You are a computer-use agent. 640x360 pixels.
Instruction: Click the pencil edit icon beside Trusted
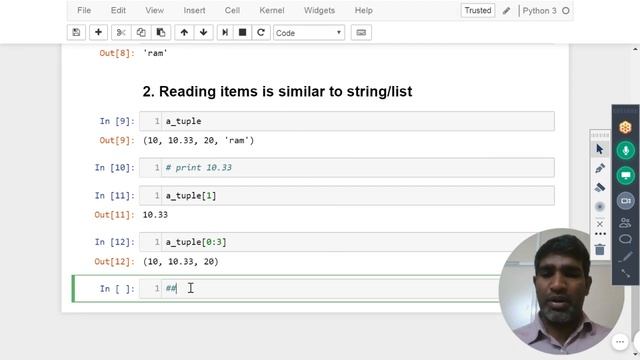tap(507, 11)
